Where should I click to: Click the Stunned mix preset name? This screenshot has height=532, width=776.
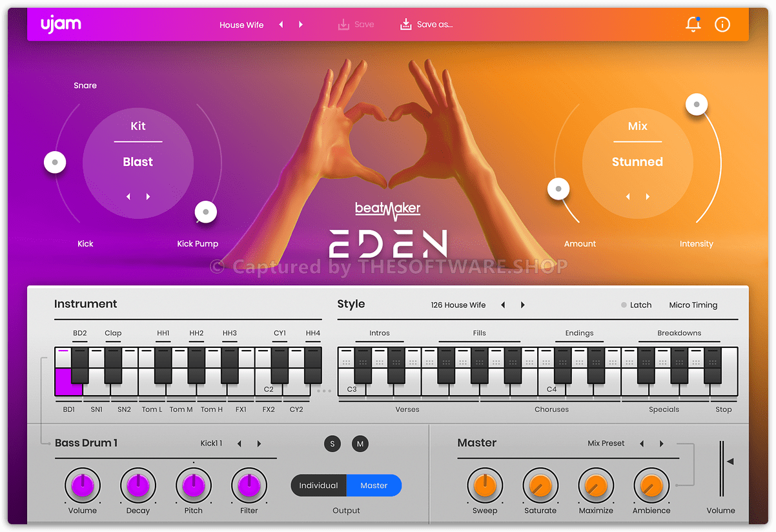pyautogui.click(x=637, y=162)
